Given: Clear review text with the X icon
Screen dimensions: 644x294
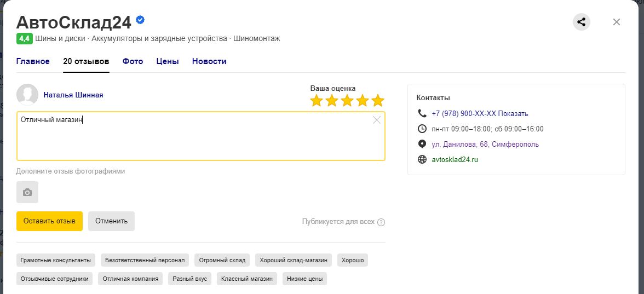Looking at the screenshot, I should pos(376,120).
